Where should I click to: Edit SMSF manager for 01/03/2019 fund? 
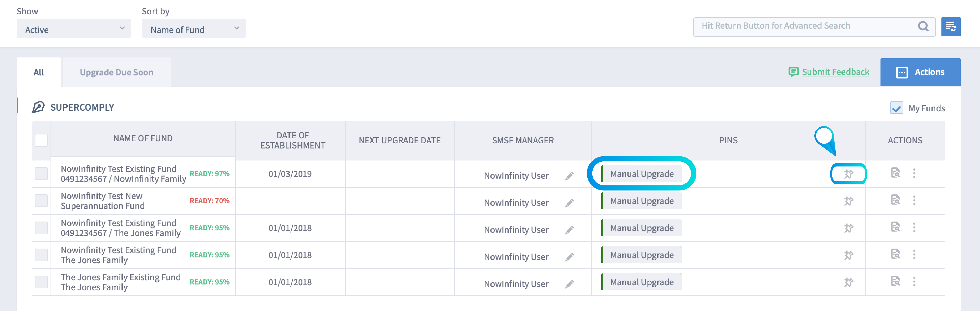(x=569, y=176)
